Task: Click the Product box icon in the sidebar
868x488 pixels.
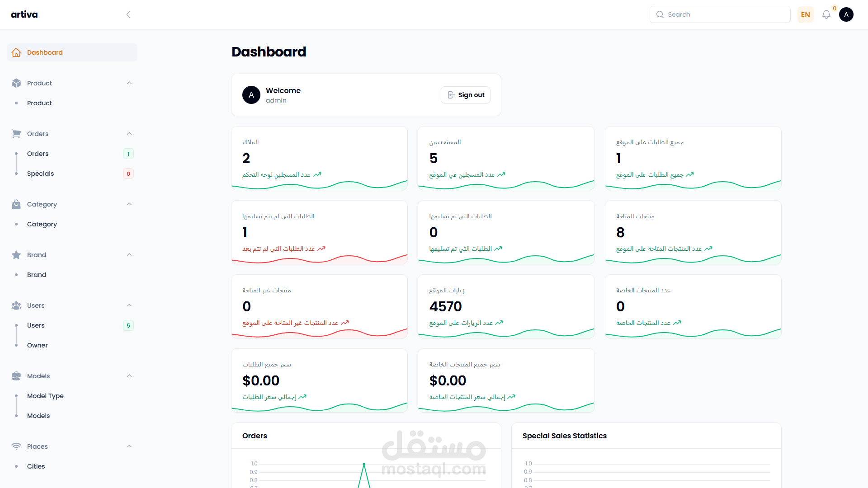Action: click(x=16, y=83)
